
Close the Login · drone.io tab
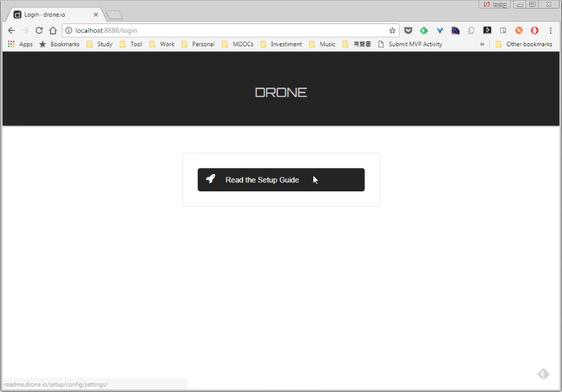96,15
